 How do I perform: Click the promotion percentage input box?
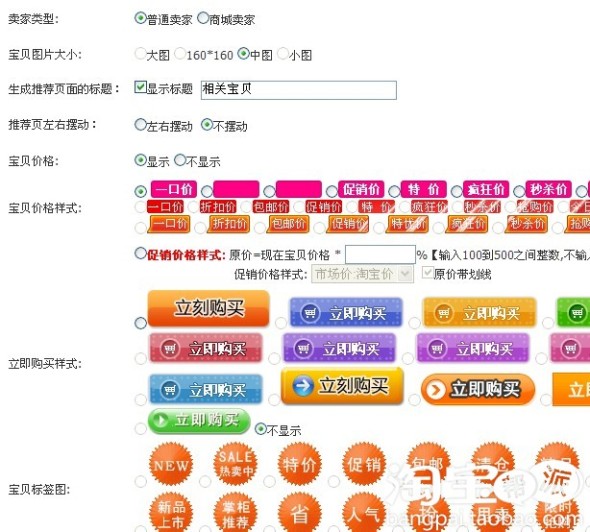[380, 255]
